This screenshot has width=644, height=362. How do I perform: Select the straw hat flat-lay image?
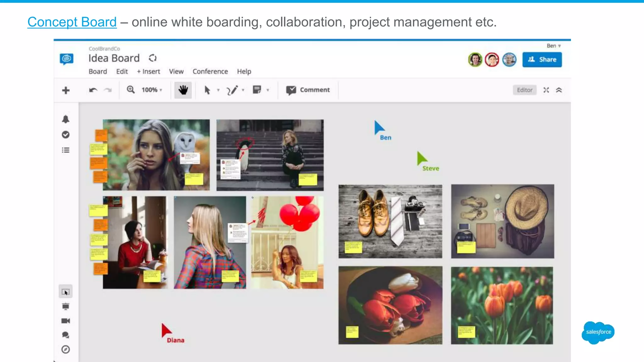(502, 222)
